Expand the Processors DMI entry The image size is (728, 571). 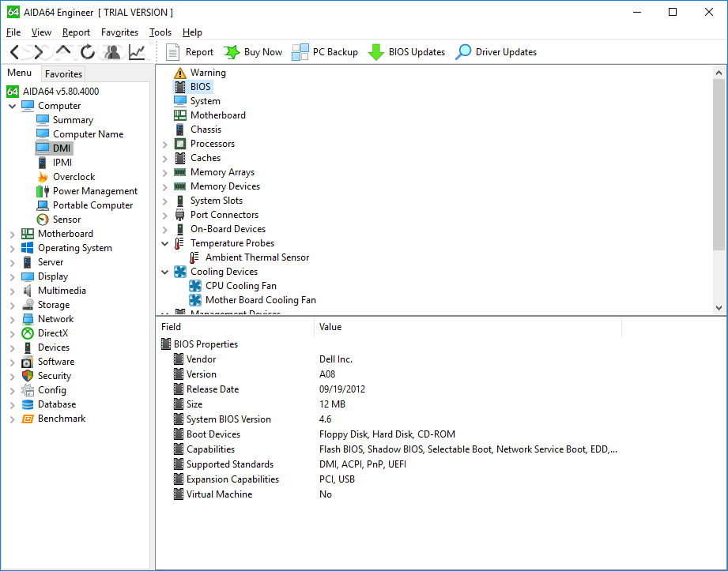coord(165,145)
